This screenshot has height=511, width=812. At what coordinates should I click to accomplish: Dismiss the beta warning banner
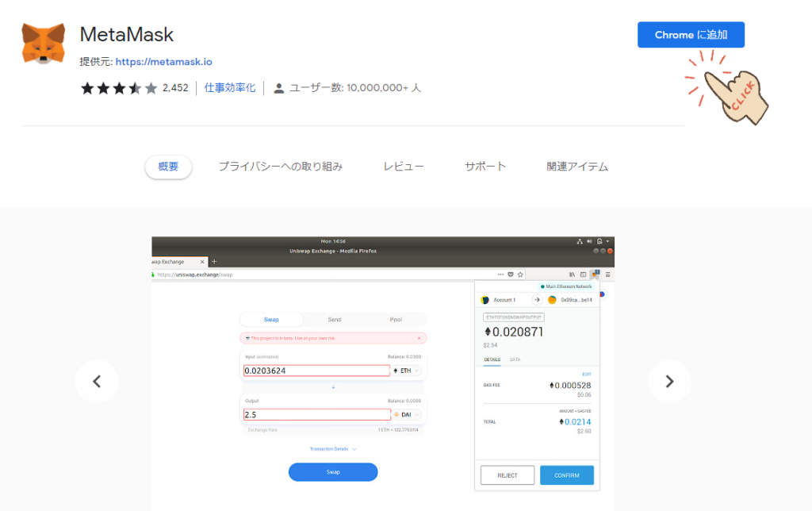click(x=419, y=339)
